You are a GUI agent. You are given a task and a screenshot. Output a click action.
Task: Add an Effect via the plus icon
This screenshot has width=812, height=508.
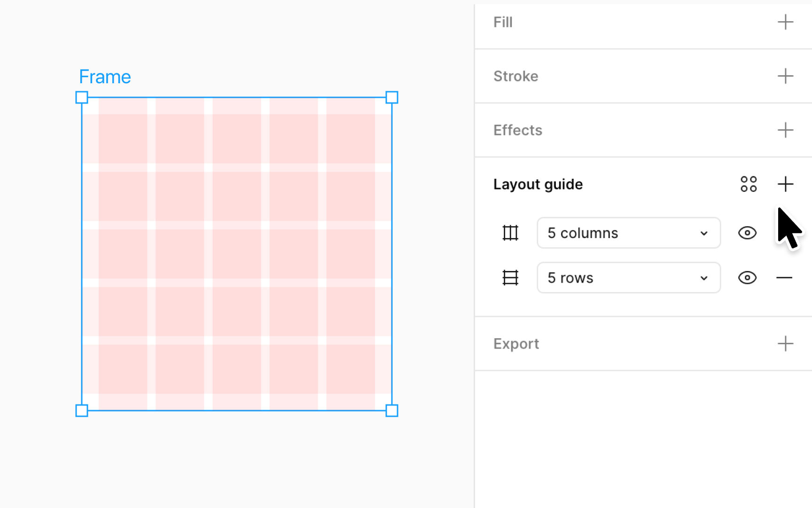pyautogui.click(x=785, y=130)
